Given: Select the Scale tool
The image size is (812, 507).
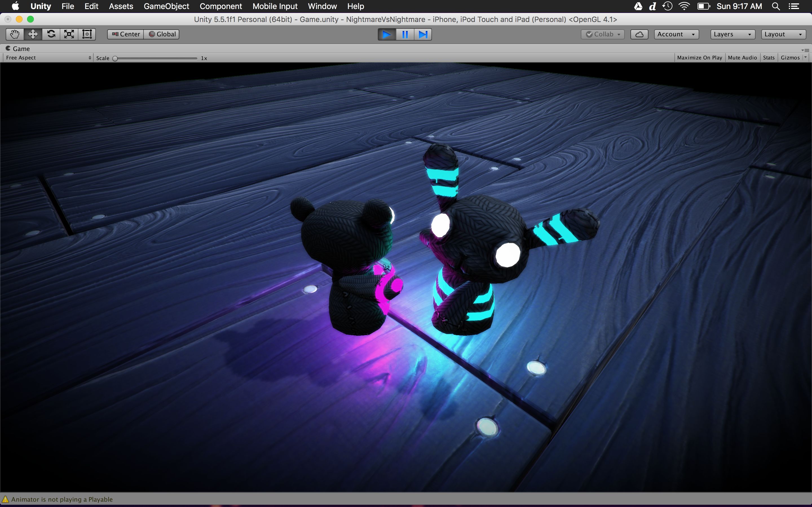Looking at the screenshot, I should coord(69,34).
